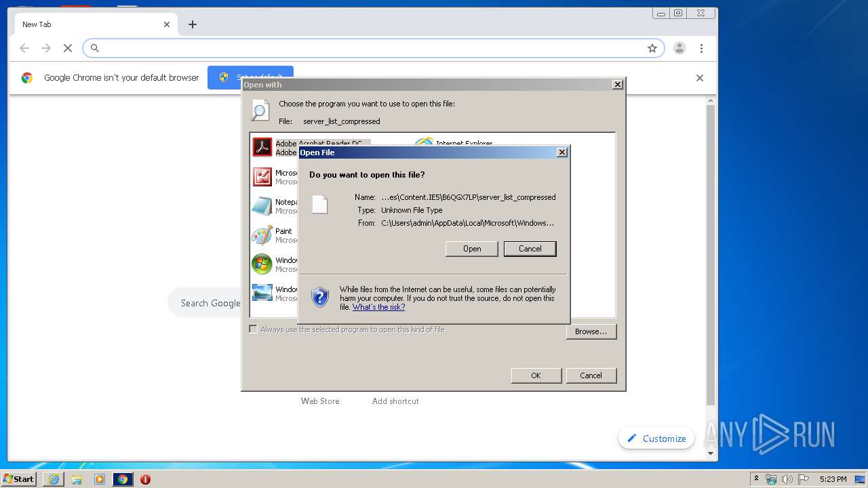The width and height of the screenshot is (868, 488).
Task: Open a new Chrome tab
Action: click(x=193, y=24)
